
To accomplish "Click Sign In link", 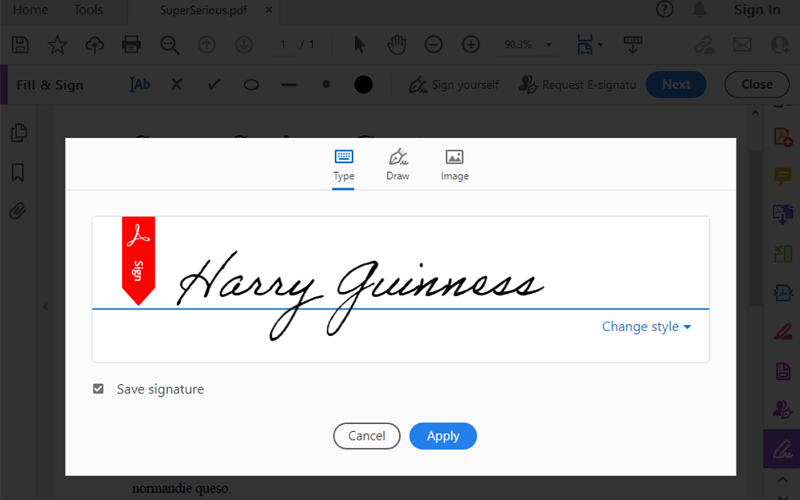I will (x=757, y=10).
